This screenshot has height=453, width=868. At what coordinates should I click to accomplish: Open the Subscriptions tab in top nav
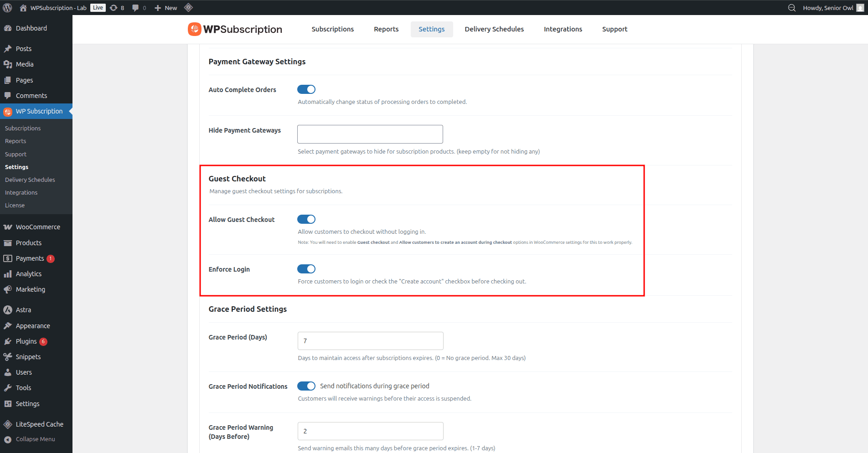[333, 29]
